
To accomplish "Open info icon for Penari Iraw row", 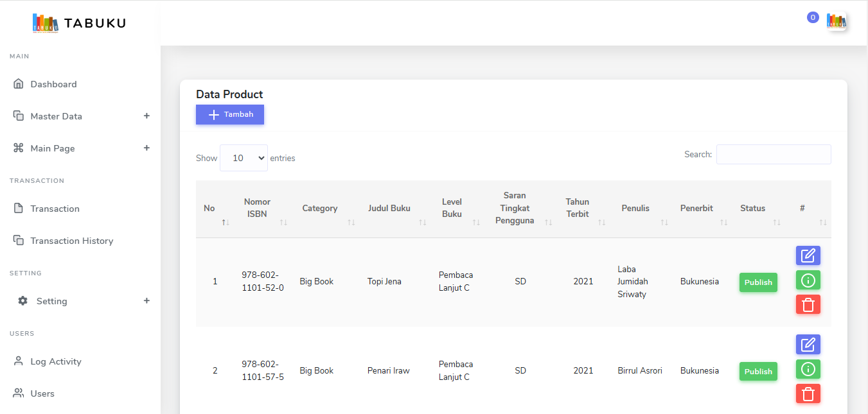I will (808, 369).
